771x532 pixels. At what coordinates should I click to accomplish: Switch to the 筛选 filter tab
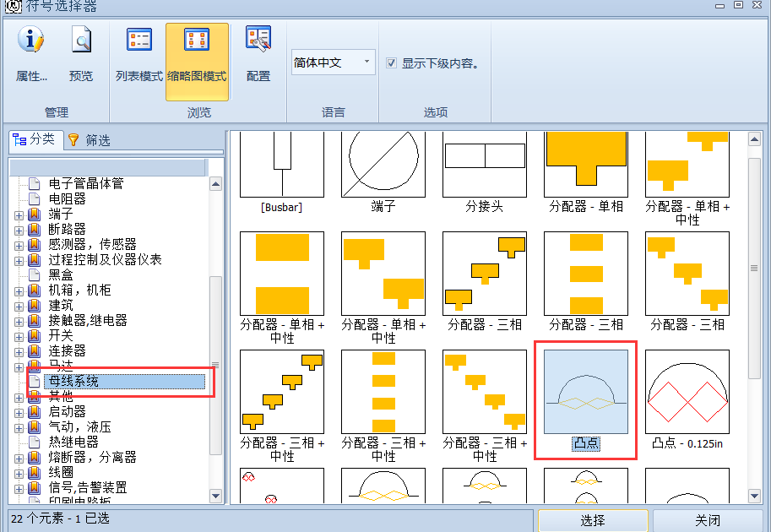pos(89,140)
